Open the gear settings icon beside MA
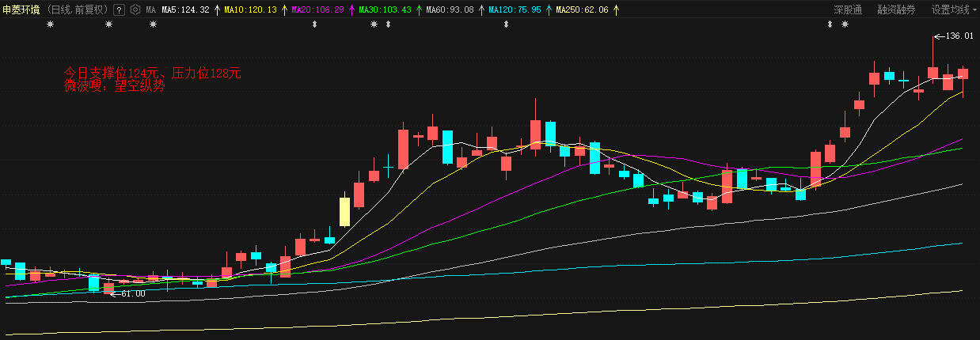980x340 pixels. (x=135, y=10)
